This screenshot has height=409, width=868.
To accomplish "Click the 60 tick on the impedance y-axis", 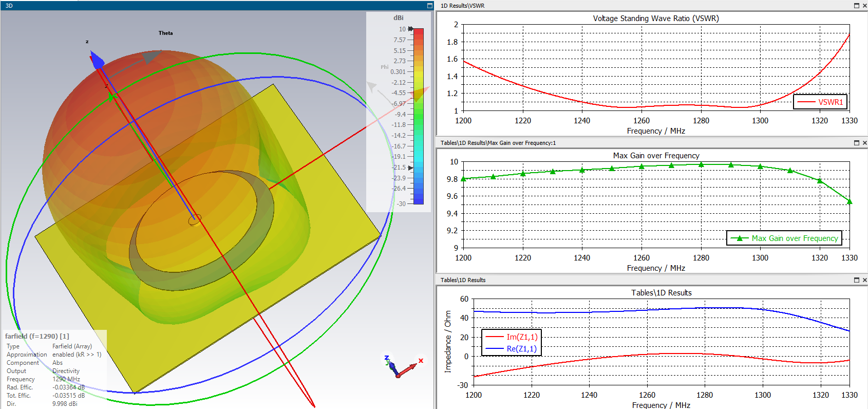I will [x=464, y=299].
